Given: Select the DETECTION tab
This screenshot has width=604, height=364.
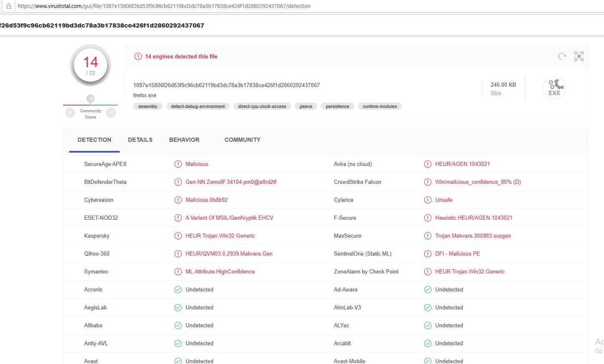Looking at the screenshot, I should pyautogui.click(x=94, y=140).
